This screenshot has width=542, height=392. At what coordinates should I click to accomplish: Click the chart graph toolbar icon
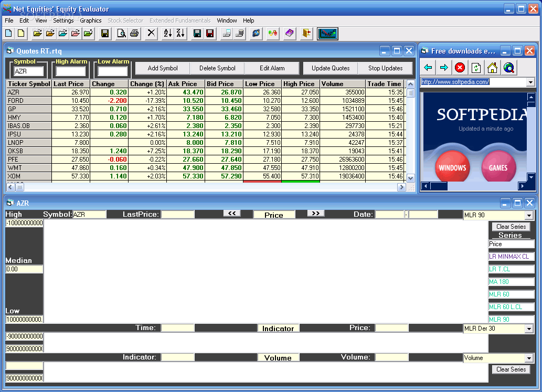[327, 34]
